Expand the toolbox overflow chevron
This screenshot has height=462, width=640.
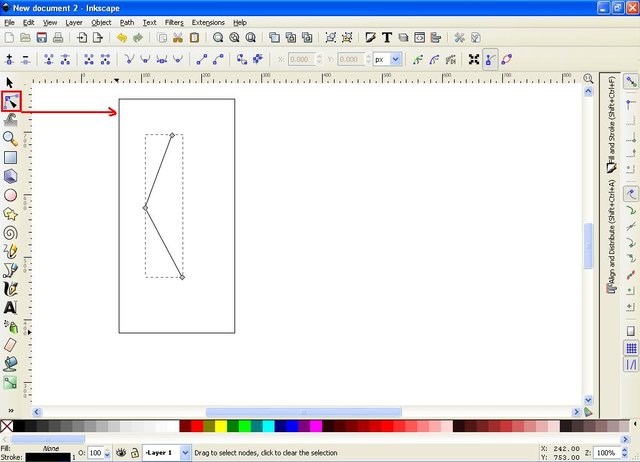11,411
